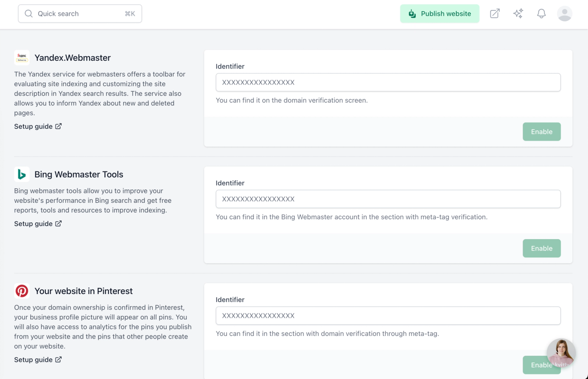Screen dimensions: 588x379
Task: Focus the Pinterest Identifier input
Action: coord(388,316)
